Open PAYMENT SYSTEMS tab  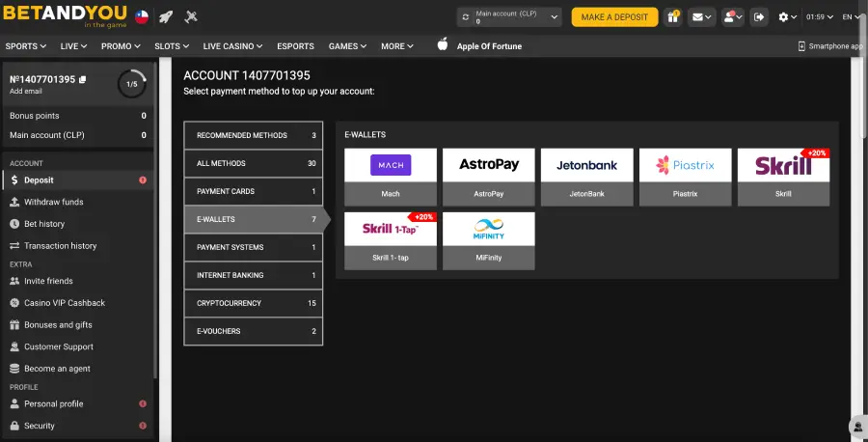pyautogui.click(x=254, y=247)
